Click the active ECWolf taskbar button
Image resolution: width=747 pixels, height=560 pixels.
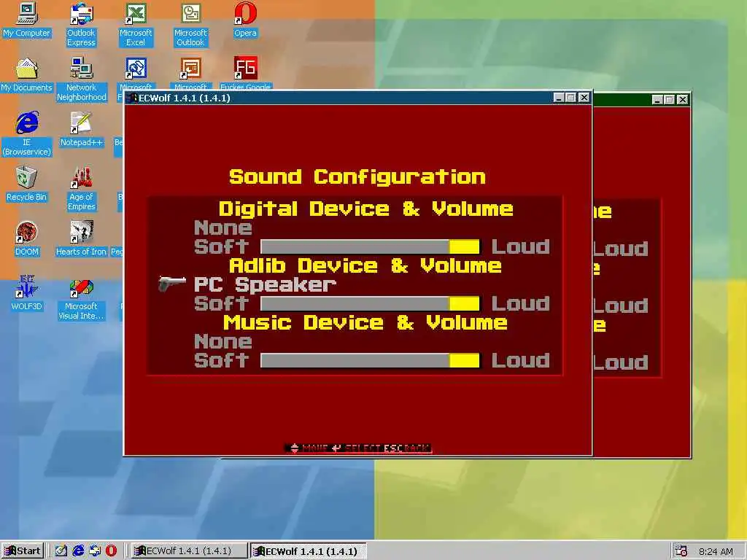(x=309, y=551)
